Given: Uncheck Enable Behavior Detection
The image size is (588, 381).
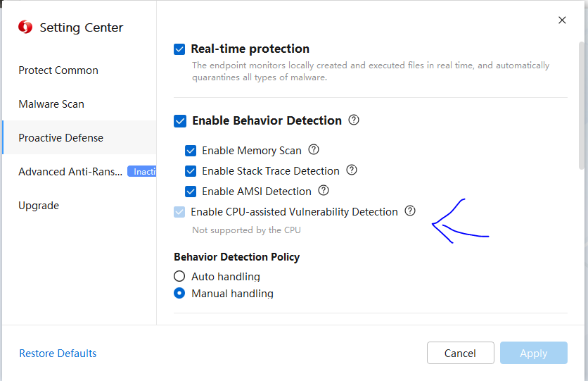Looking at the screenshot, I should pyautogui.click(x=180, y=121).
